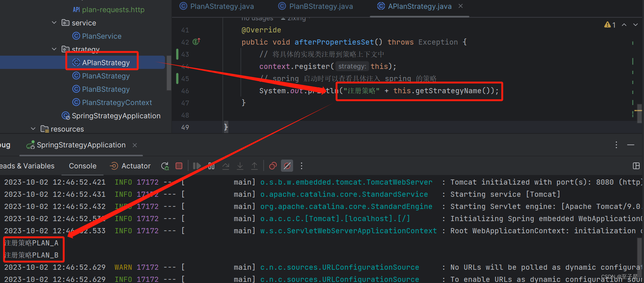Click the project tree vertical scrollbar
The width and height of the screenshot is (644, 283).
(169, 73)
